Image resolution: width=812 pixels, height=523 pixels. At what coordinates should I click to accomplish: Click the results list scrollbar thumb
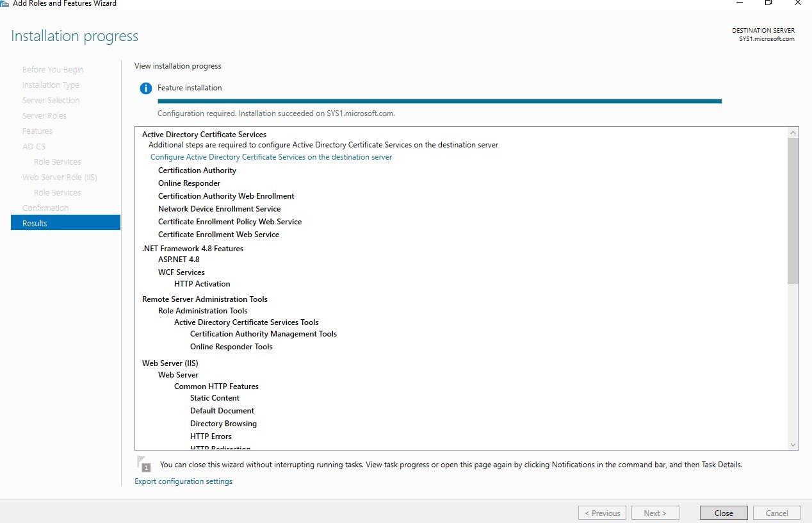[x=793, y=210]
